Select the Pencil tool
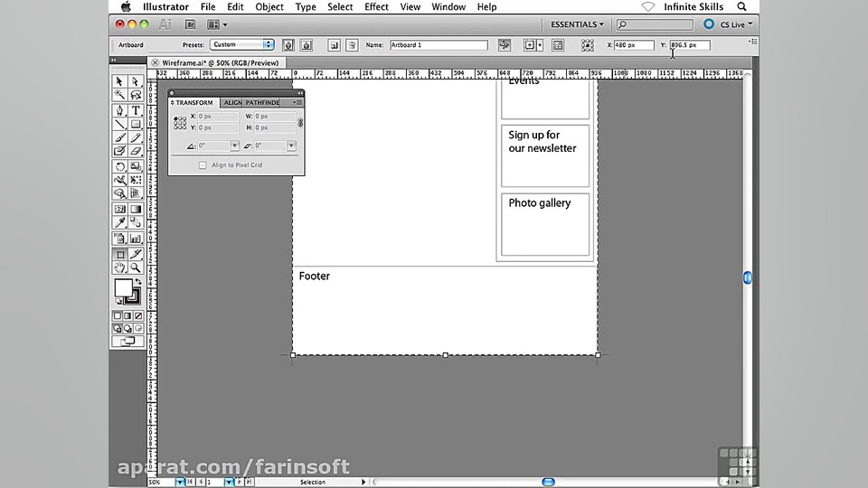 tap(136, 137)
